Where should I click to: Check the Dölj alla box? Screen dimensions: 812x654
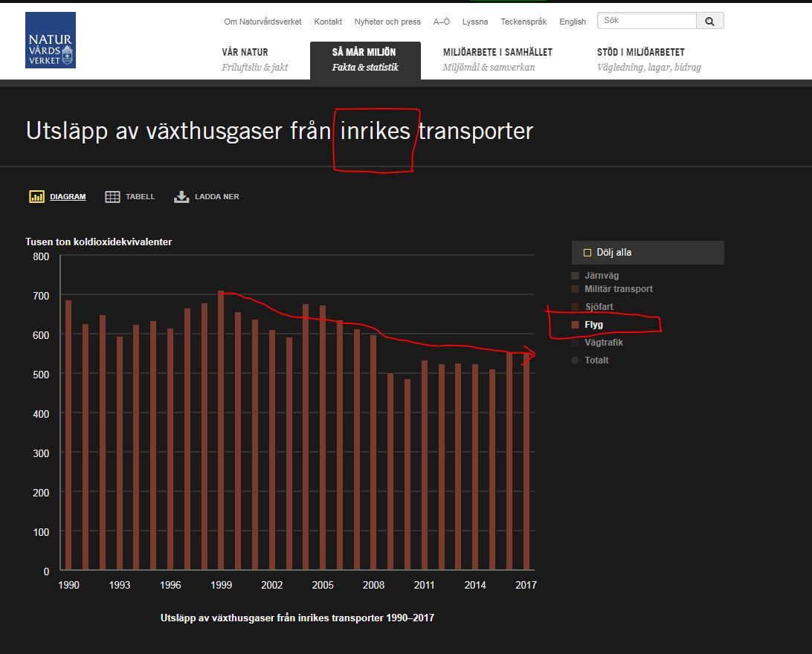click(x=587, y=253)
